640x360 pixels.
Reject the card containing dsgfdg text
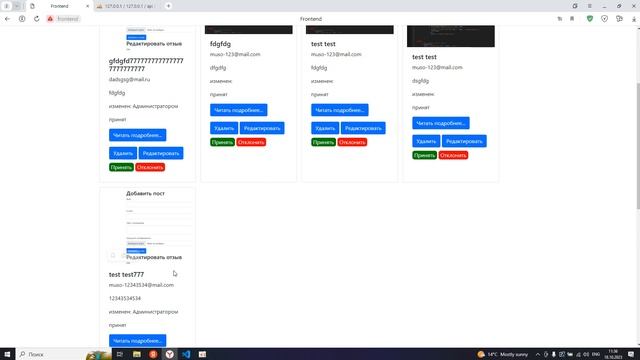point(453,155)
